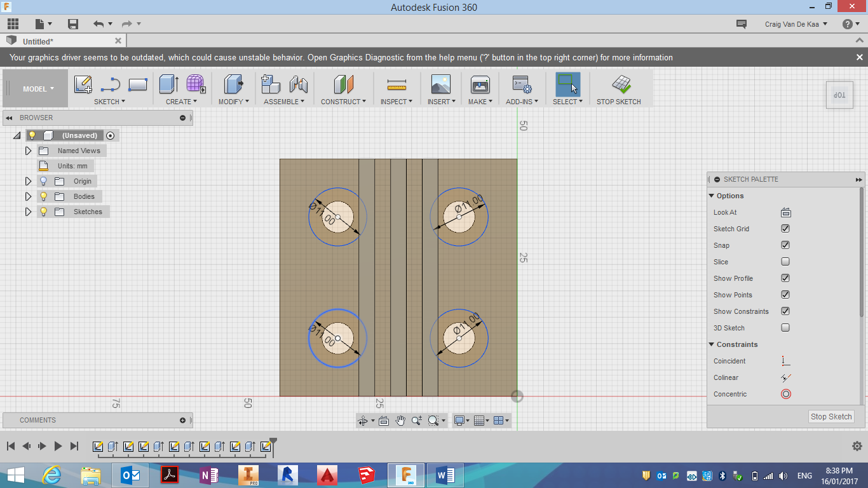Open Scripts and Add-Ins icon
The image size is (868, 488).
click(522, 85)
